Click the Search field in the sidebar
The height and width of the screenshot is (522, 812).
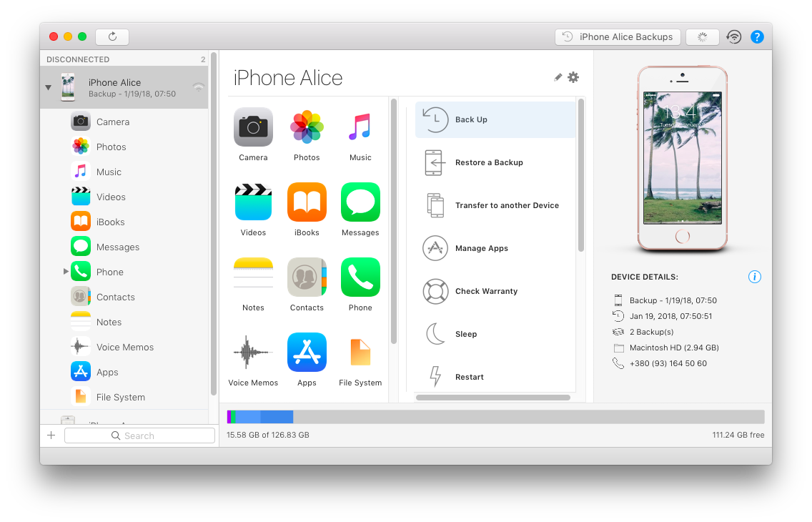(x=139, y=435)
